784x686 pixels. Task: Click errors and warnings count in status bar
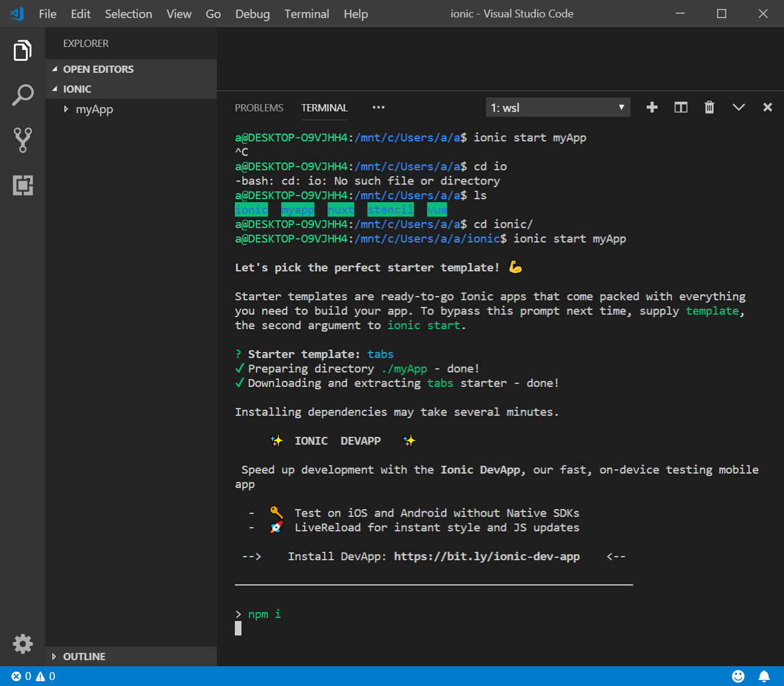point(34,676)
